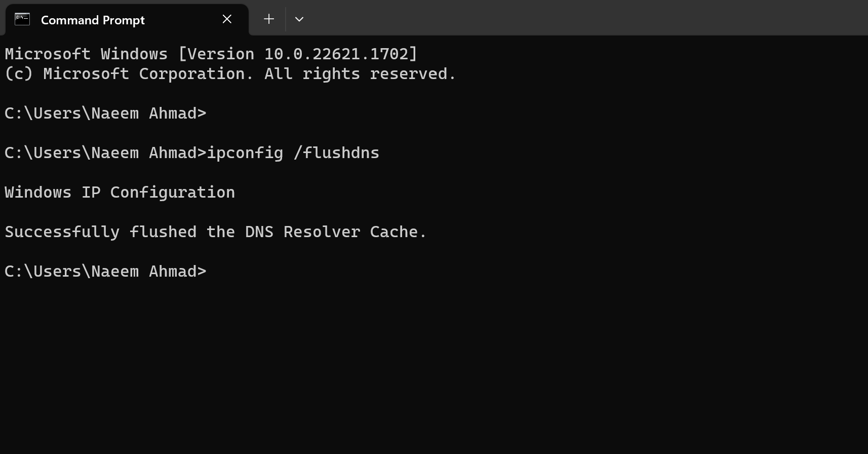Click the word 'DNS' in output message

point(259,232)
